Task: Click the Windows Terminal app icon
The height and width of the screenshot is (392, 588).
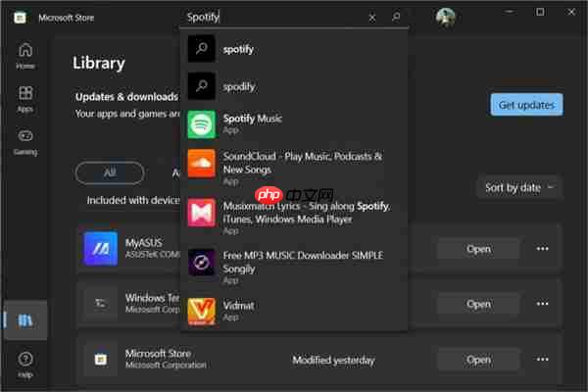Action: (x=101, y=304)
